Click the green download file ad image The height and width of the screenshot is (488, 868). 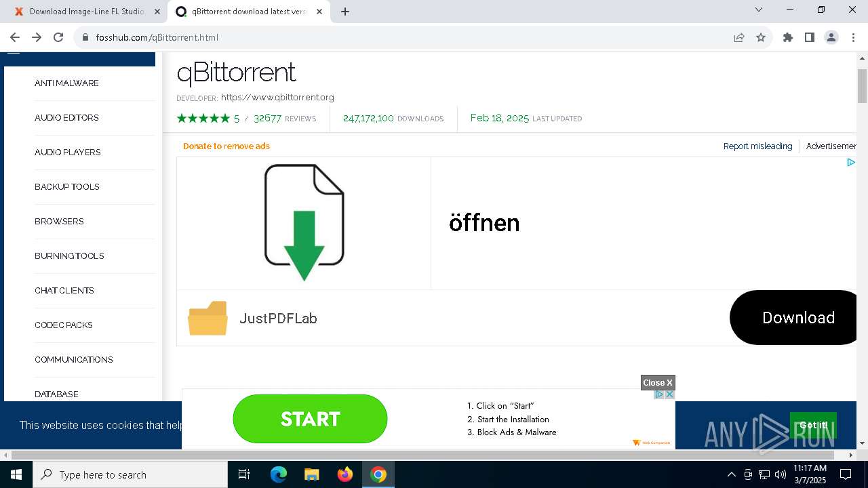point(304,222)
